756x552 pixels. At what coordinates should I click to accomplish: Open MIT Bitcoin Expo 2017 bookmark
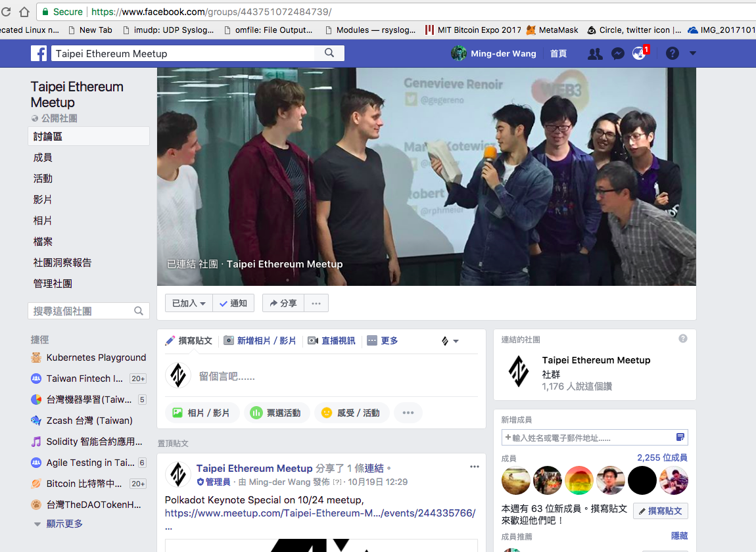click(473, 30)
